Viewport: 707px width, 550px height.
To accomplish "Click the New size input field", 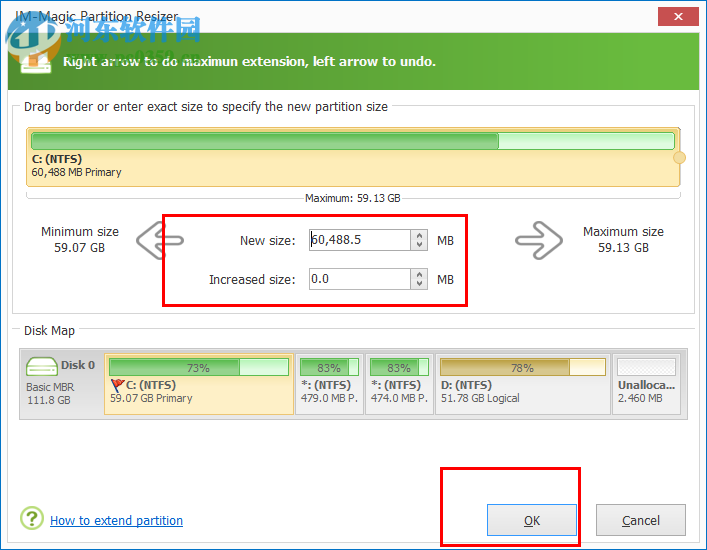I will tap(360, 240).
